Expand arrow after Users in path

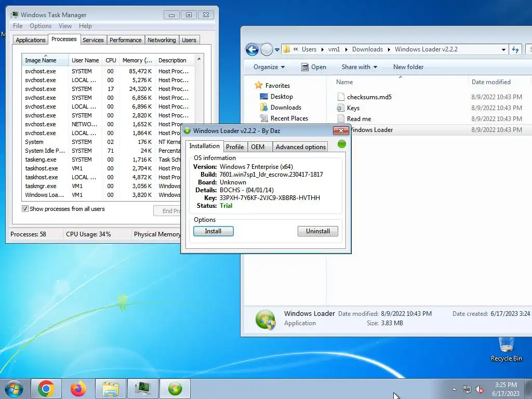tap(322, 49)
